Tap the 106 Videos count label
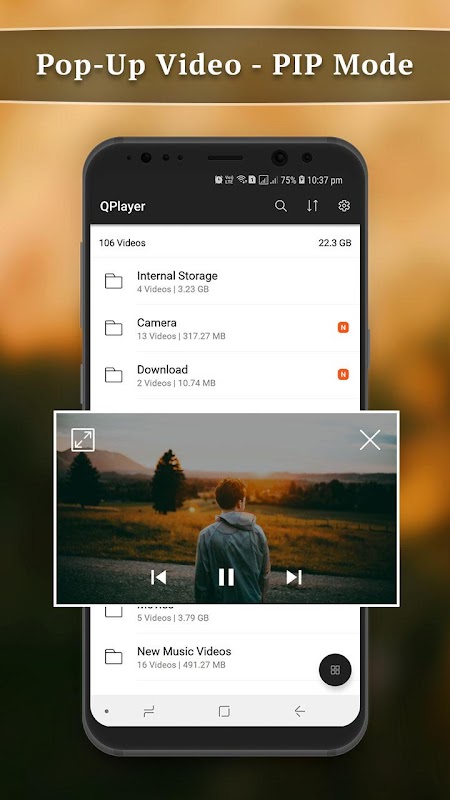450x800 pixels. point(122,243)
